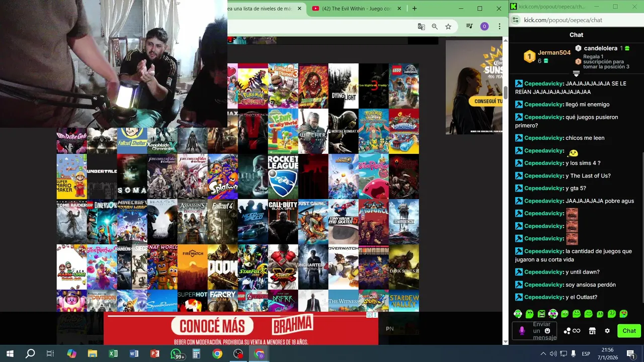Close The Evil Within YouTube tab
The width and height of the screenshot is (644, 362).
click(x=400, y=9)
